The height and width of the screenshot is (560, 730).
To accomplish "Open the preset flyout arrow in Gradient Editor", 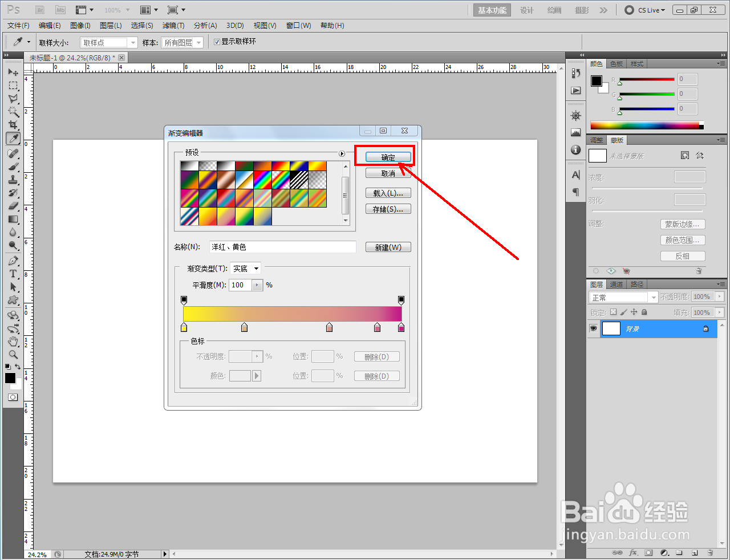I will coord(342,153).
